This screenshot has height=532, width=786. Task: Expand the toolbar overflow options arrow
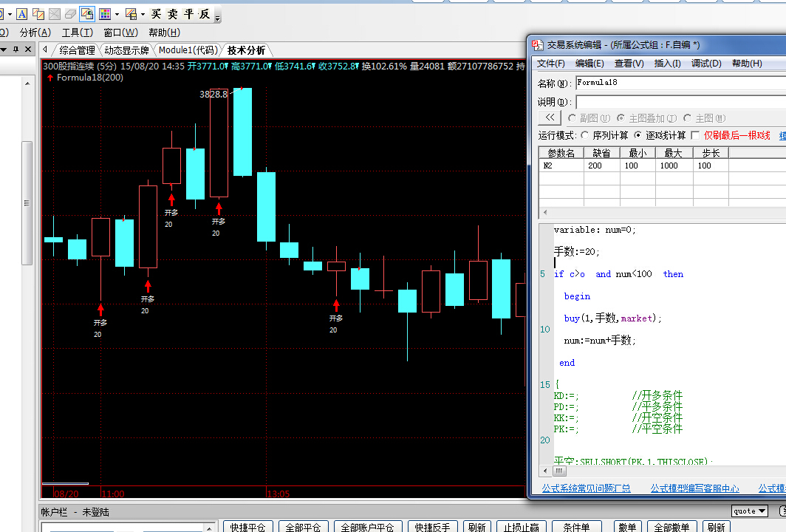(217, 16)
